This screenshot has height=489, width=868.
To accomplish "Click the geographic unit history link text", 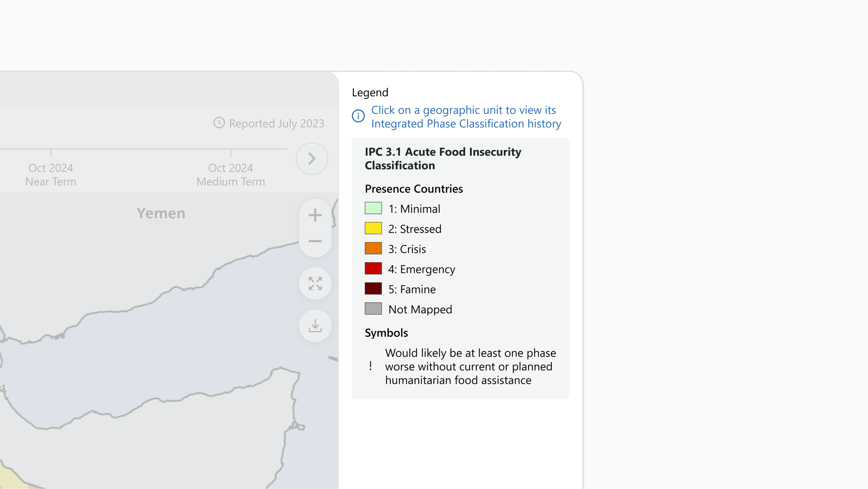I will pos(466,117).
